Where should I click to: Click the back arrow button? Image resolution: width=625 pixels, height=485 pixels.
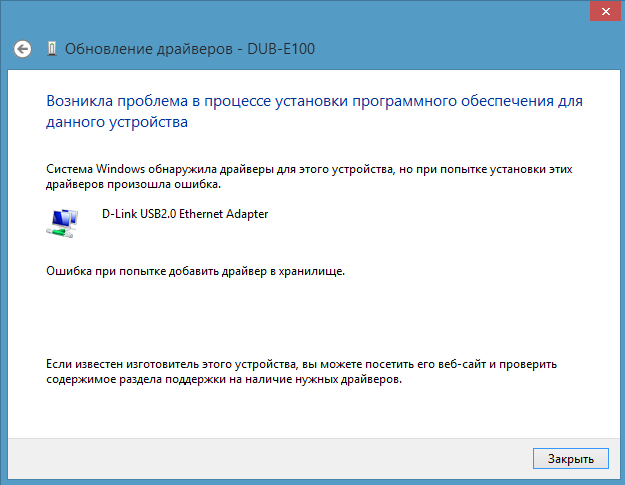(x=24, y=48)
